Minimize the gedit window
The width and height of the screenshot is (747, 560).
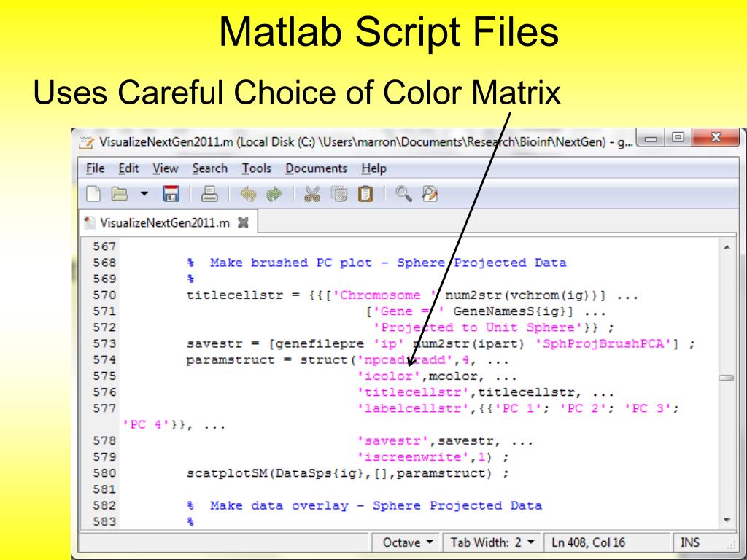pyautogui.click(x=651, y=138)
